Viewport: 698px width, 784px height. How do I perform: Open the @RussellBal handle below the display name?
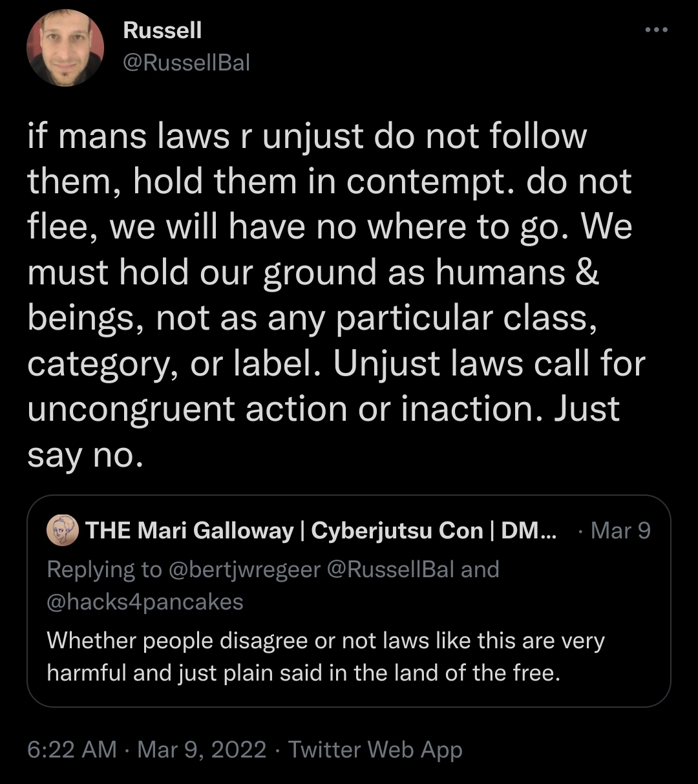click(x=186, y=62)
